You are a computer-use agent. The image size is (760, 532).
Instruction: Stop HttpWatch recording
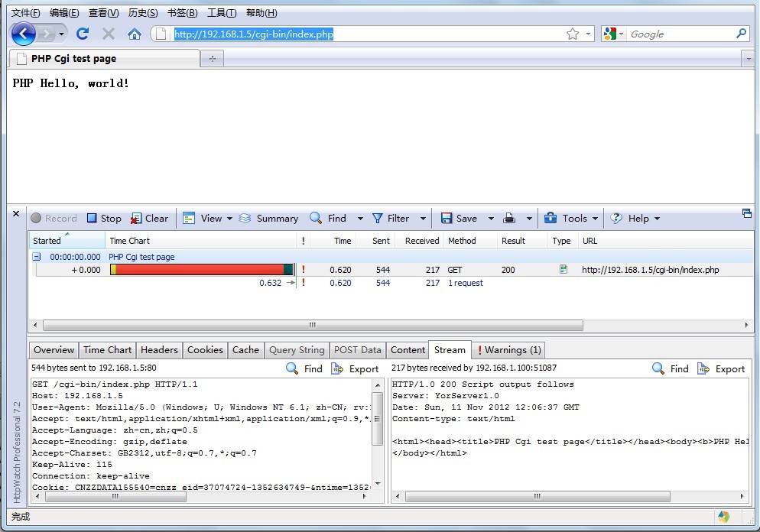point(104,218)
